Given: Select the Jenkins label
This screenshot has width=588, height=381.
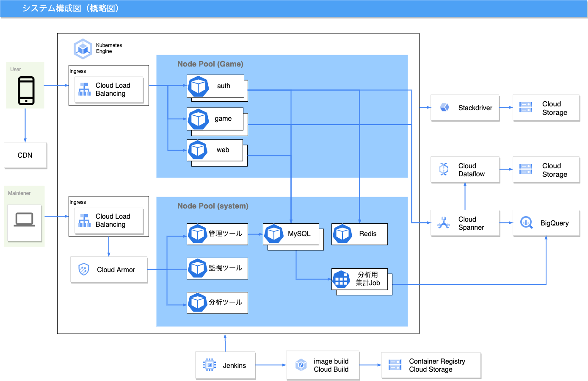Looking at the screenshot, I should [x=235, y=365].
